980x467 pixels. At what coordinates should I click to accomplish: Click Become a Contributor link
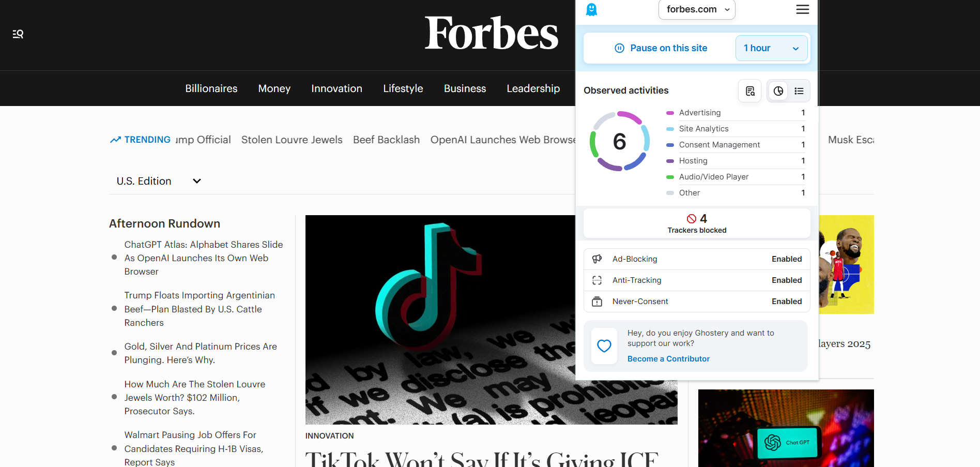(668, 358)
